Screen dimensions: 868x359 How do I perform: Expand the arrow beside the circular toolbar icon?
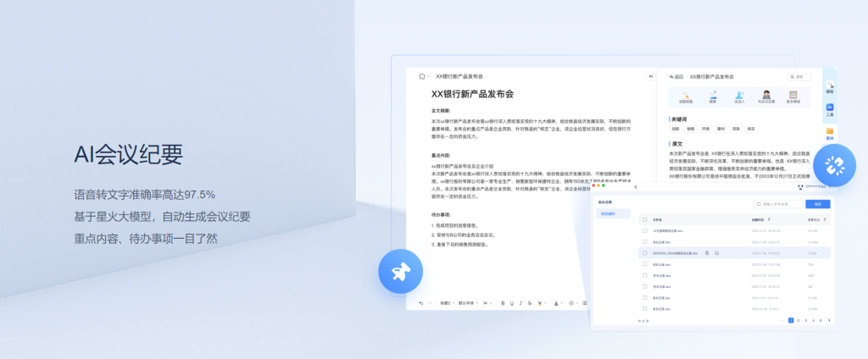click(577, 303)
